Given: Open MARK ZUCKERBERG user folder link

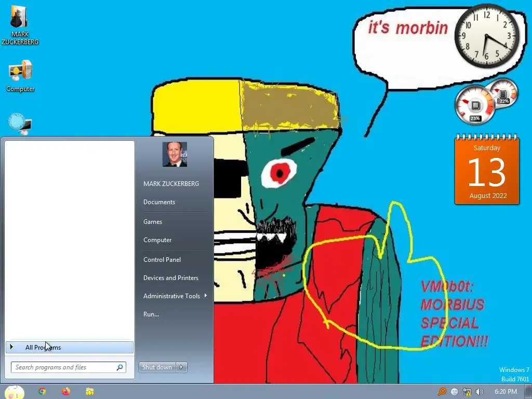Looking at the screenshot, I should click(x=171, y=183).
